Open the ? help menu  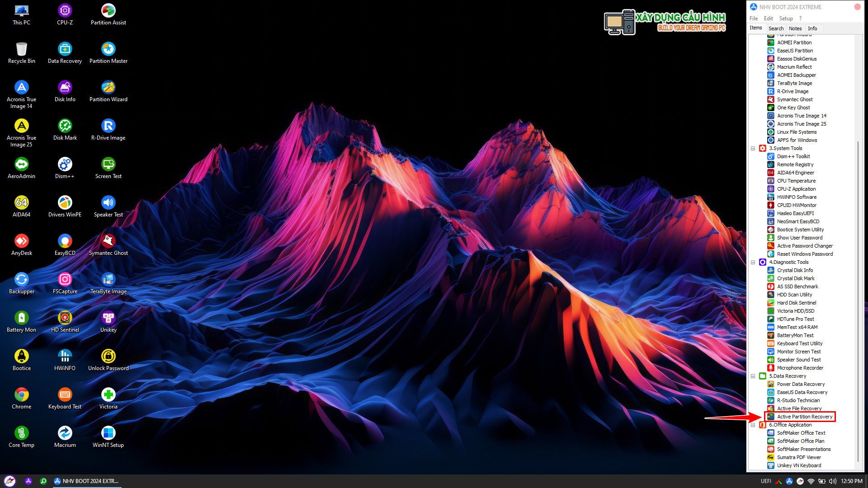coord(800,19)
